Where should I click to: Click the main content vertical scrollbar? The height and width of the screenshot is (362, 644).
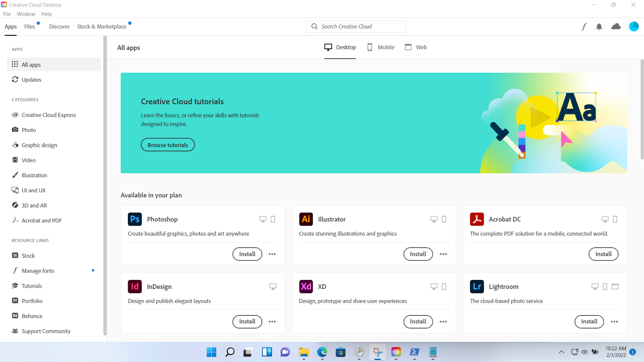pos(642,109)
